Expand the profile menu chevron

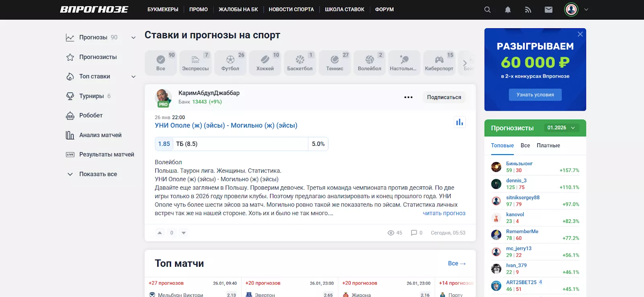tap(586, 10)
